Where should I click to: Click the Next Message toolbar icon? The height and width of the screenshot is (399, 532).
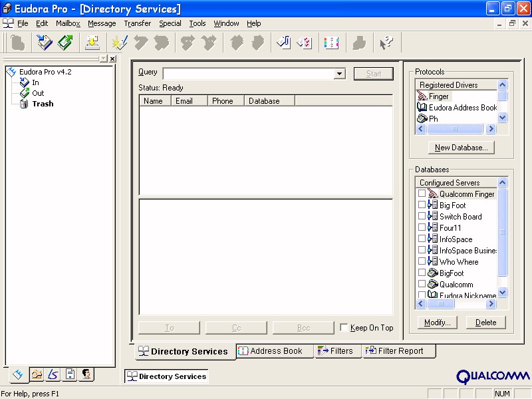[x=258, y=43]
